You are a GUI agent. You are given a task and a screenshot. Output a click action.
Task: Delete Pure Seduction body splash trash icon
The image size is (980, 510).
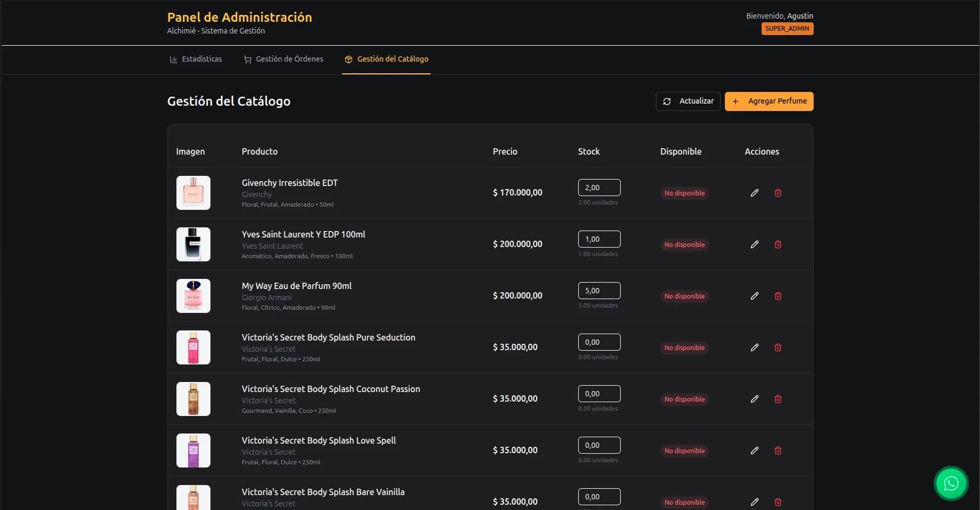pos(778,347)
